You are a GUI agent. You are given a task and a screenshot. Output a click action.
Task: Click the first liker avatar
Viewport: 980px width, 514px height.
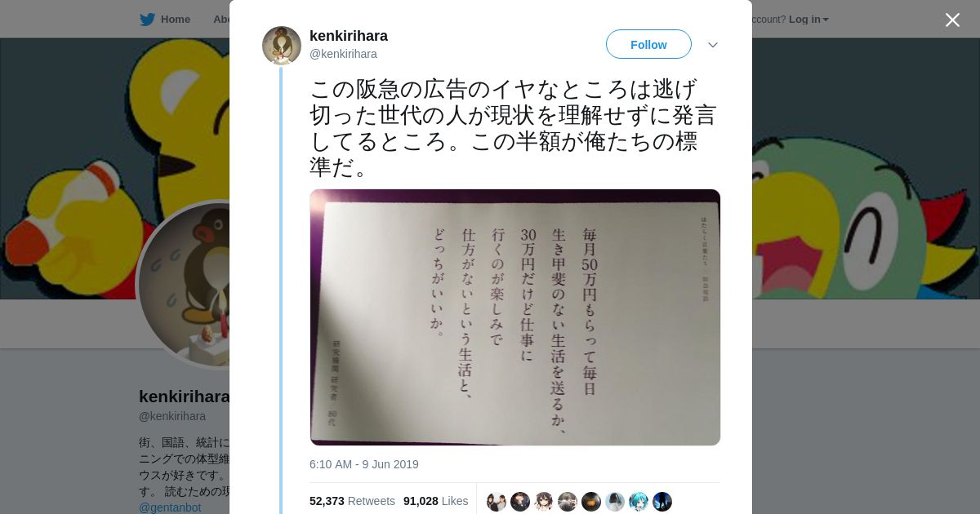click(497, 502)
